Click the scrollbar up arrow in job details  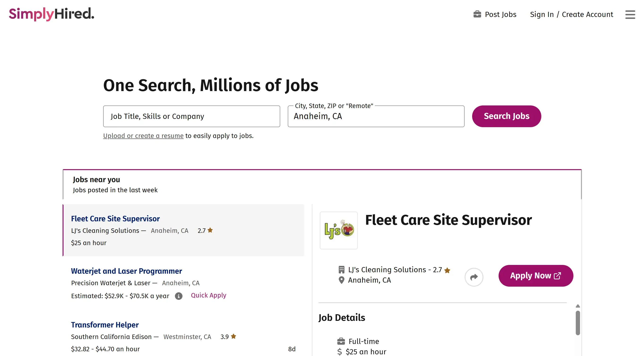click(x=578, y=306)
